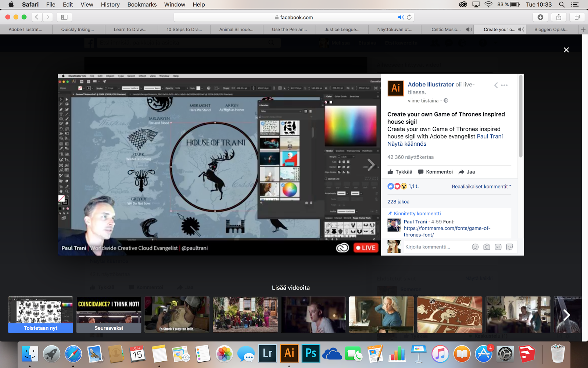Open the Paul Trani profile link in description
Screen dimensions: 588x368
[x=490, y=137]
